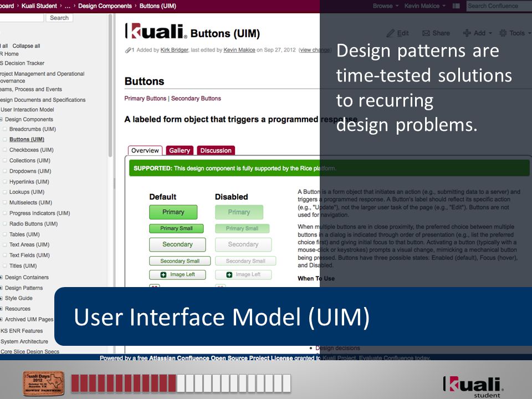532x399 pixels.
Task: Open the Kirk Bridger author link
Action: tap(174, 50)
